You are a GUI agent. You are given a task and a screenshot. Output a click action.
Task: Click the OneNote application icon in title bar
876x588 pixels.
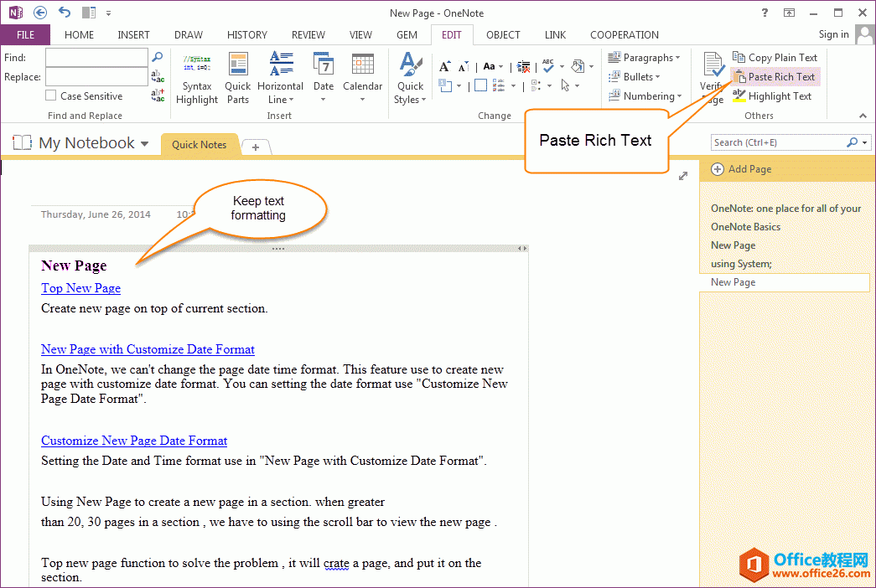[16, 13]
